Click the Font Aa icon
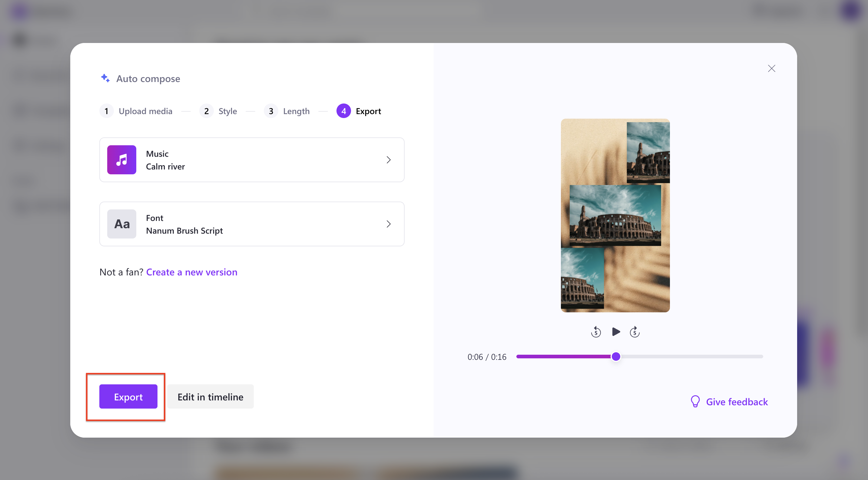 121,224
